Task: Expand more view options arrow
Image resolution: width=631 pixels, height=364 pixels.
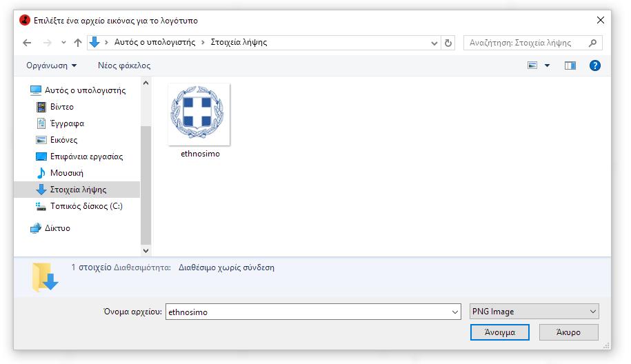Action: (x=548, y=65)
